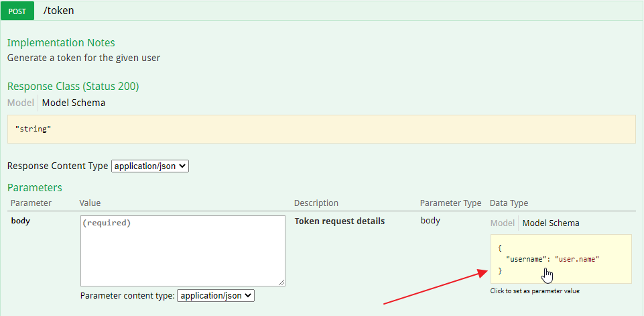Select Model Schema tab under Response Class
This screenshot has height=316, width=644.
[x=74, y=103]
